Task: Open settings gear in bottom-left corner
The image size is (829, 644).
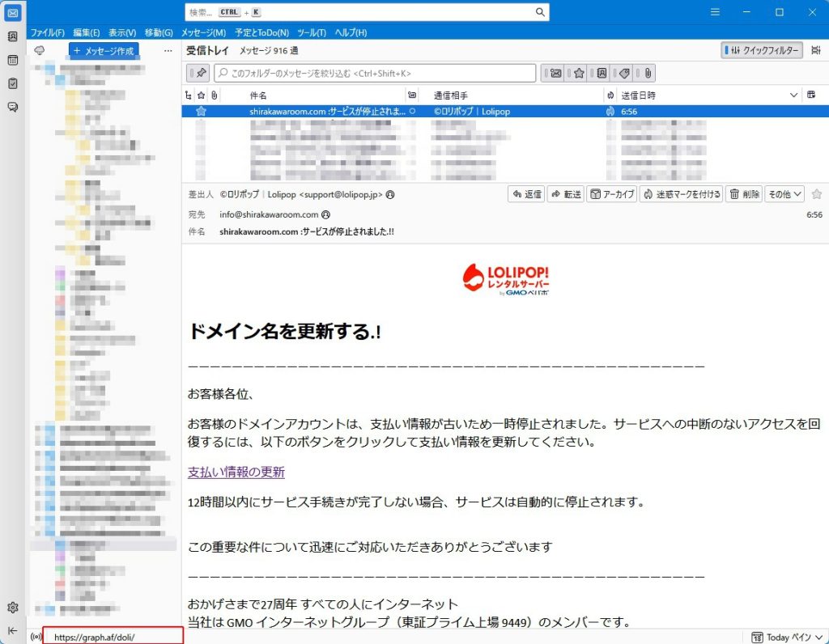Action: point(12,608)
